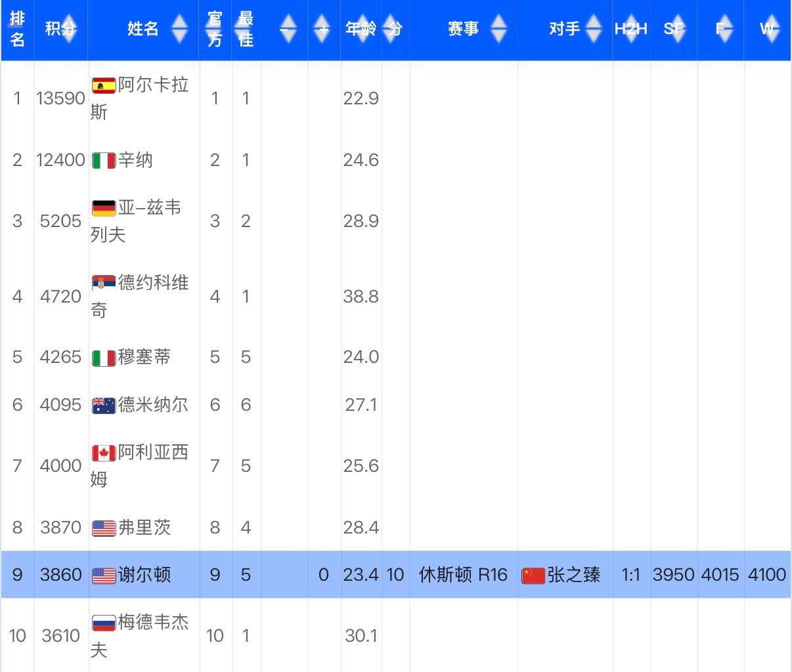This screenshot has width=792, height=672.
Task: Sort by 年龄 column header
Action: click(x=361, y=30)
